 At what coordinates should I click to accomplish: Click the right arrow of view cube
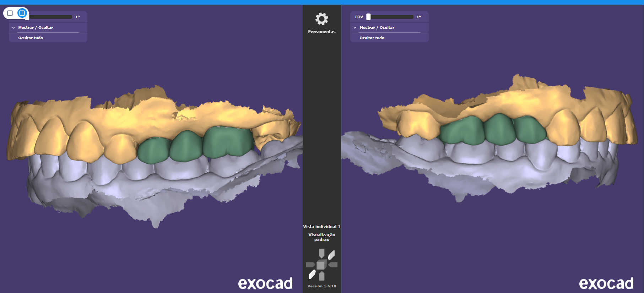pyautogui.click(x=333, y=265)
